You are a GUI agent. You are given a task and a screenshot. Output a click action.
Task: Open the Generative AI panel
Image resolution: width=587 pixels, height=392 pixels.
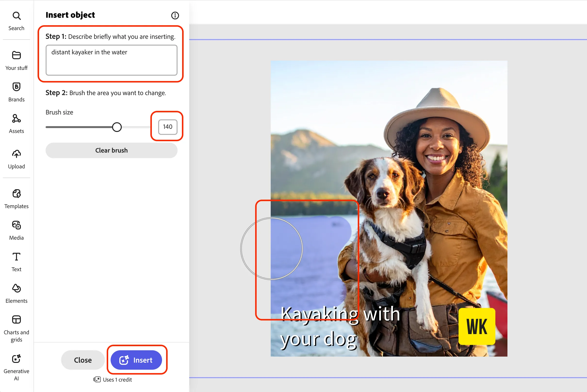16,367
